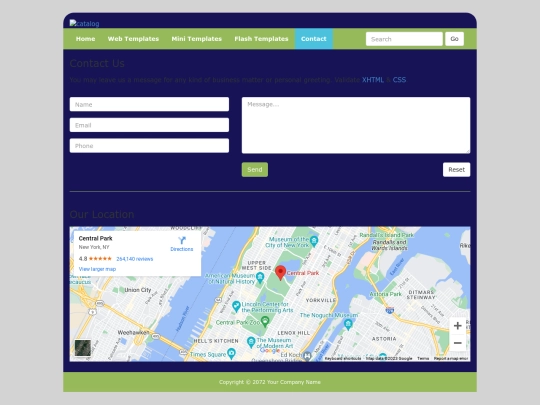
Task: Click the Weehawken map label
Action: (x=133, y=332)
